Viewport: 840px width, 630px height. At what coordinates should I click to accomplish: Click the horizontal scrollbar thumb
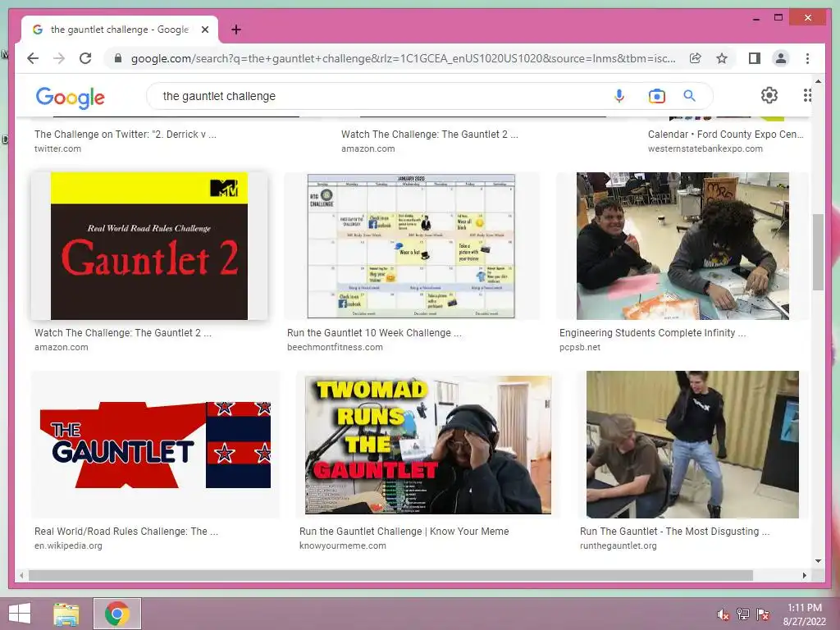coord(390,575)
